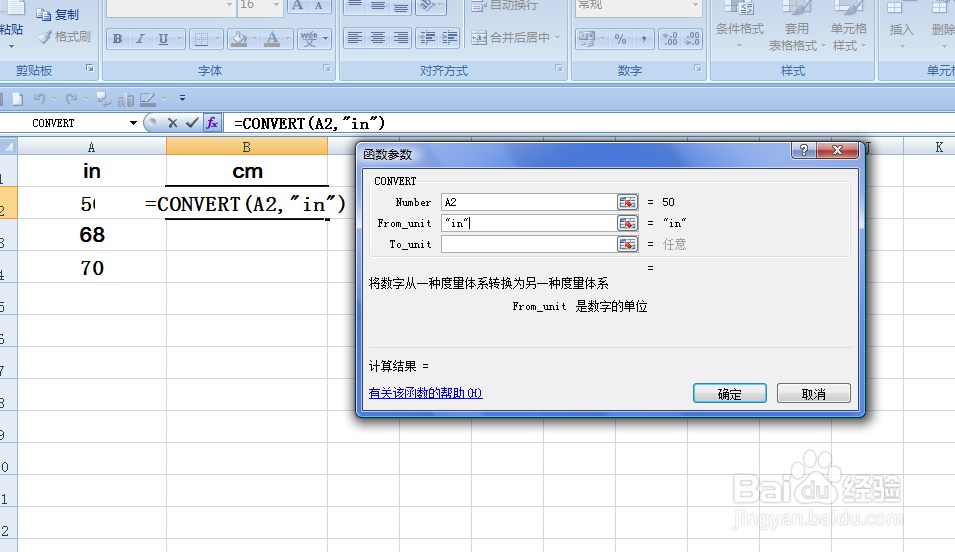
Task: Open the borders dropdown arrow
Action: (x=217, y=39)
